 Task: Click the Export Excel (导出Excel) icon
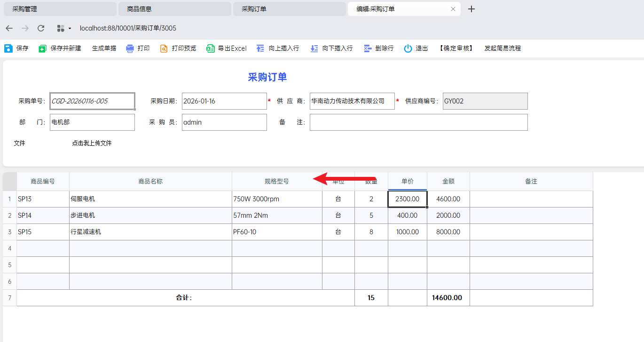[x=211, y=48]
